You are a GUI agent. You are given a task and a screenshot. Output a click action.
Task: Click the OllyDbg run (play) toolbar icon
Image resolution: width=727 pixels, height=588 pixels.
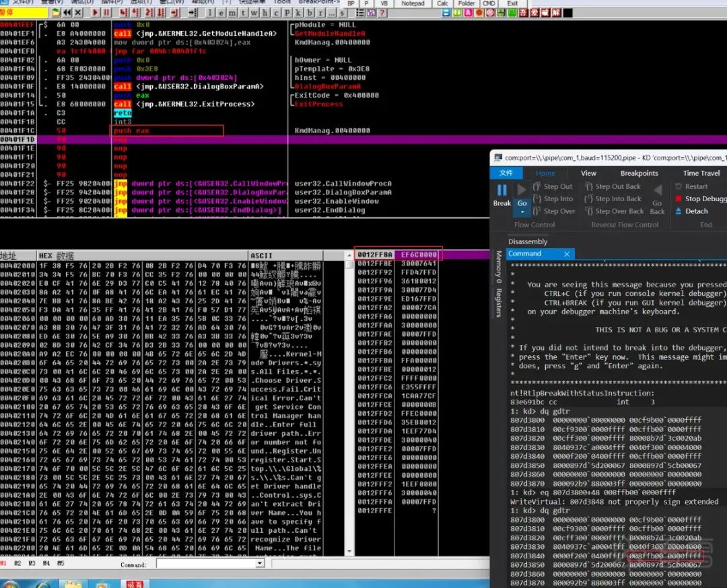pyautogui.click(x=95, y=13)
